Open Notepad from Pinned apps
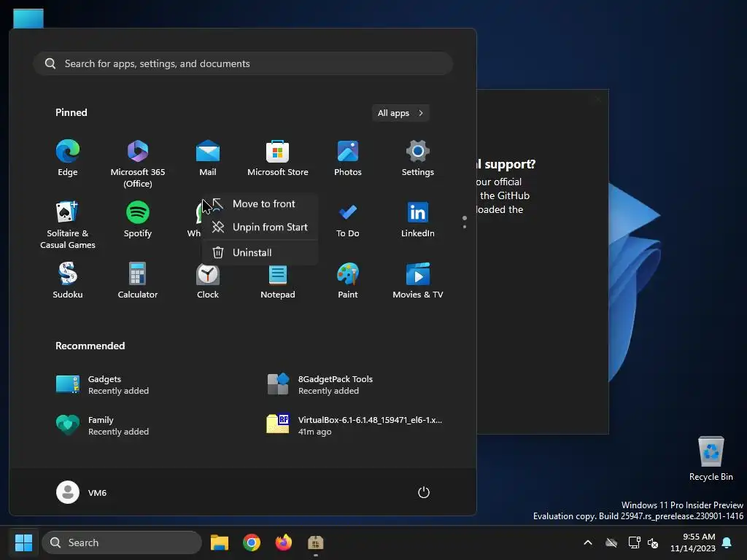 [278, 281]
